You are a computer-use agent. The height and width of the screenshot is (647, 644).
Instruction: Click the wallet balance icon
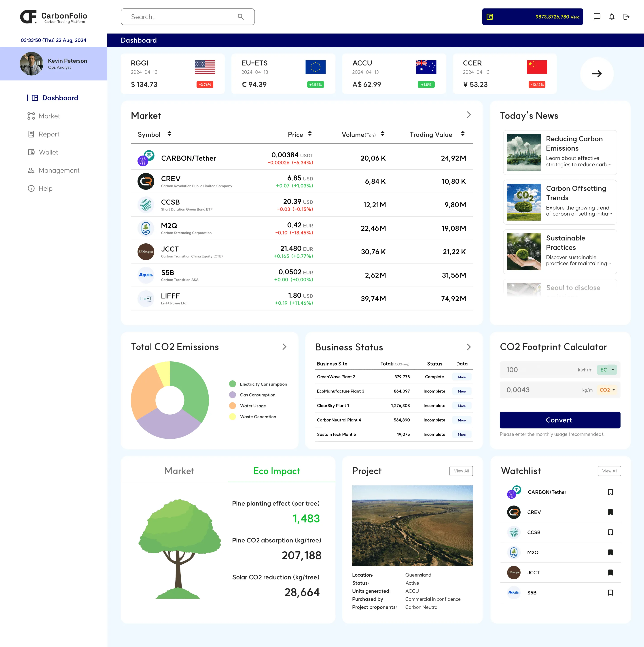coord(489,17)
